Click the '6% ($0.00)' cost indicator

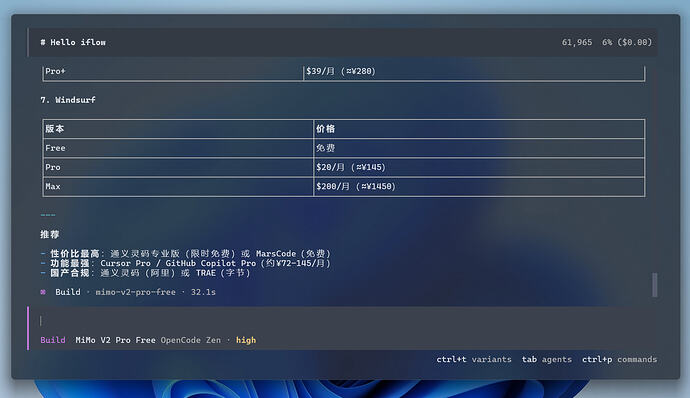(627, 42)
